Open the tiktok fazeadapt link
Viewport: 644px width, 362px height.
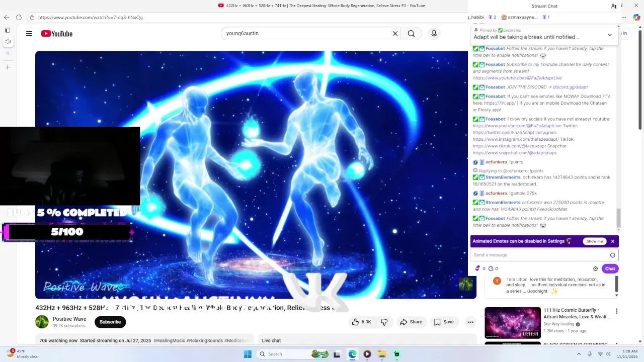[x=509, y=146]
